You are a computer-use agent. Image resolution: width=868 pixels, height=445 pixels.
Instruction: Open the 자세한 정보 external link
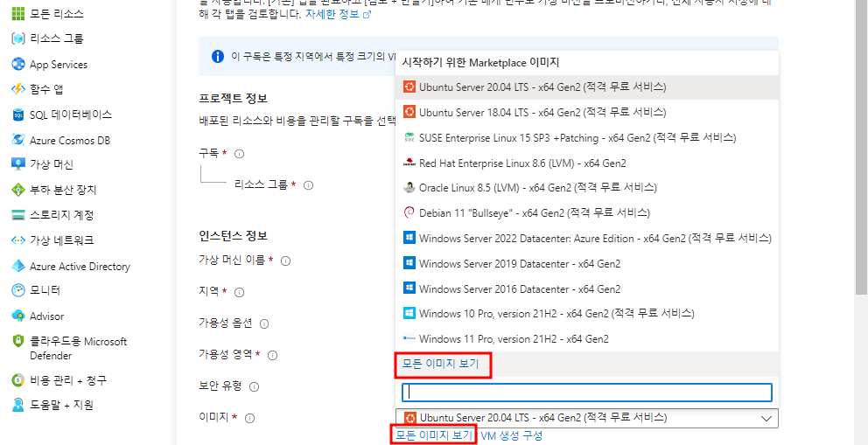tap(338, 14)
